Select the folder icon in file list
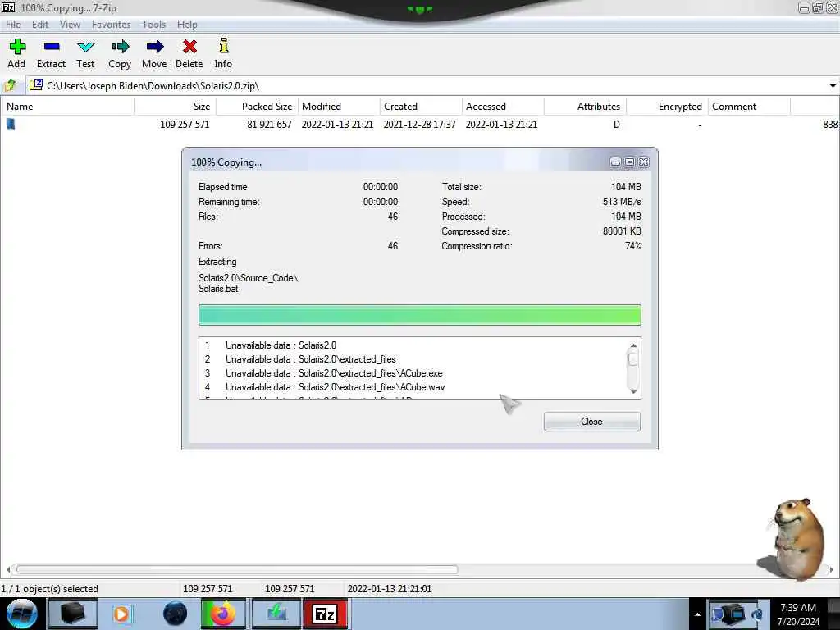Viewport: 840px width, 630px height. coord(11,124)
